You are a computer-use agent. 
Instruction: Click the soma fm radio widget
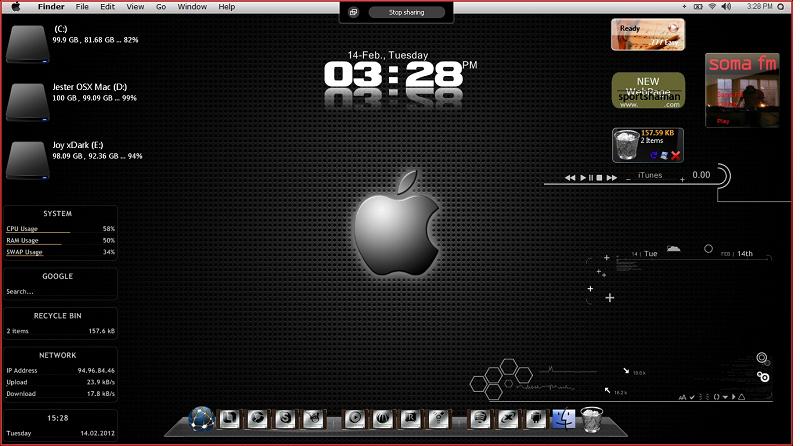pos(742,90)
